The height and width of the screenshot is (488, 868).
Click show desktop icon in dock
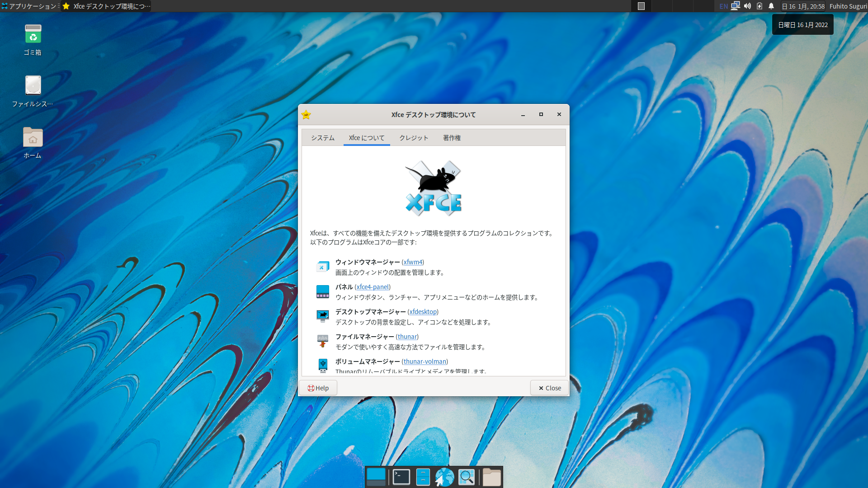point(376,477)
